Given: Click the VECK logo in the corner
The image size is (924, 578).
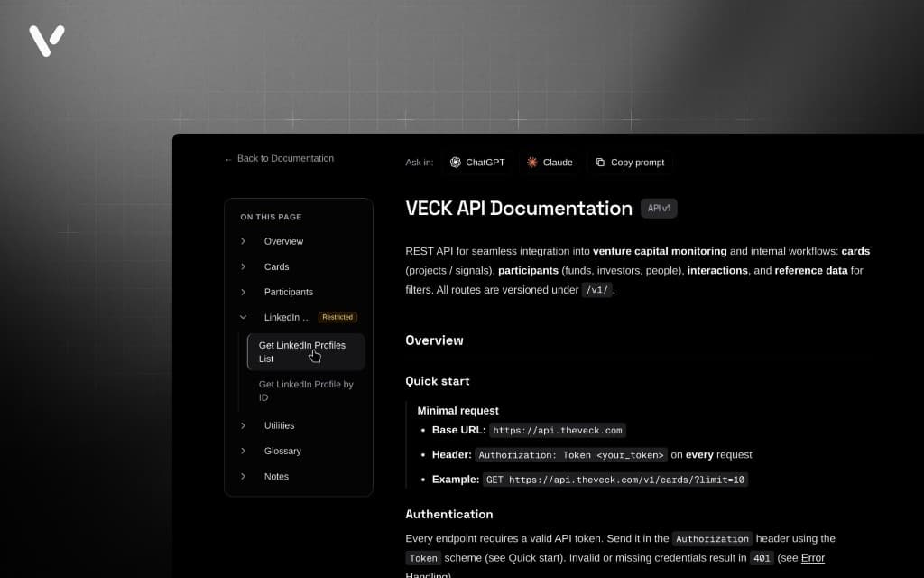Looking at the screenshot, I should [x=47, y=41].
